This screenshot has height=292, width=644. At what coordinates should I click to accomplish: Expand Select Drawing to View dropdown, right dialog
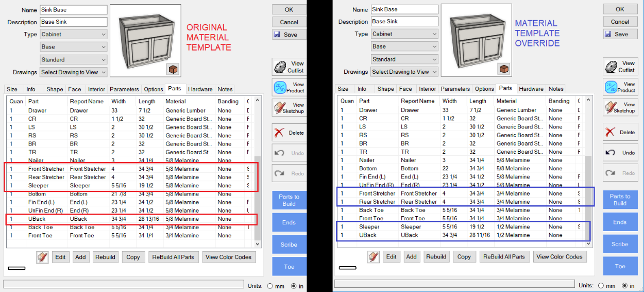tap(404, 72)
